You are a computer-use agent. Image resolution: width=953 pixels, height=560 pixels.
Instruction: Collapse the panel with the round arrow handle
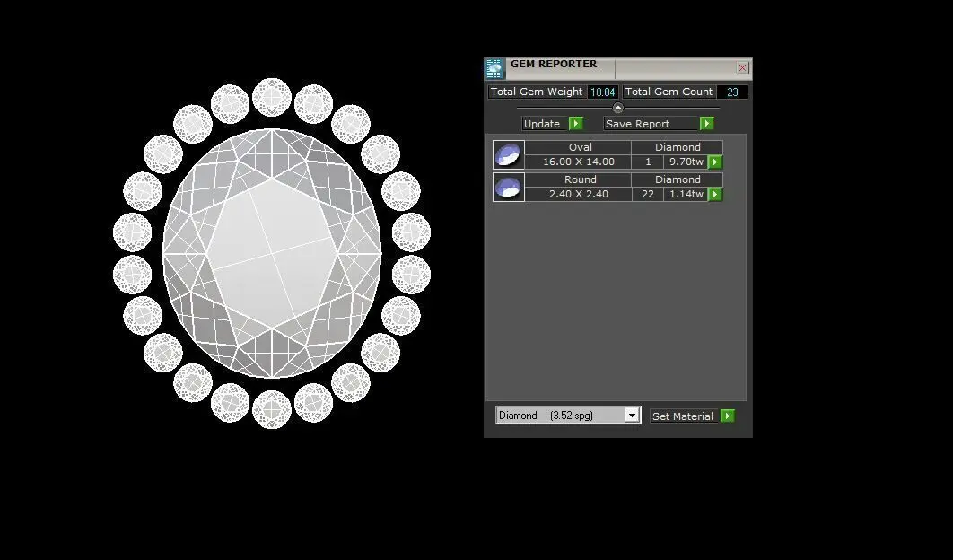pyautogui.click(x=618, y=108)
